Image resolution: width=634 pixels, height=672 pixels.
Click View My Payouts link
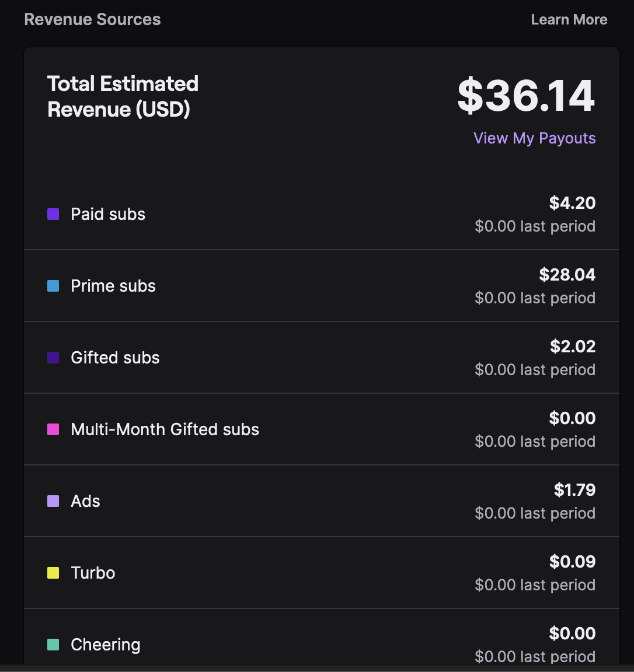tap(535, 138)
